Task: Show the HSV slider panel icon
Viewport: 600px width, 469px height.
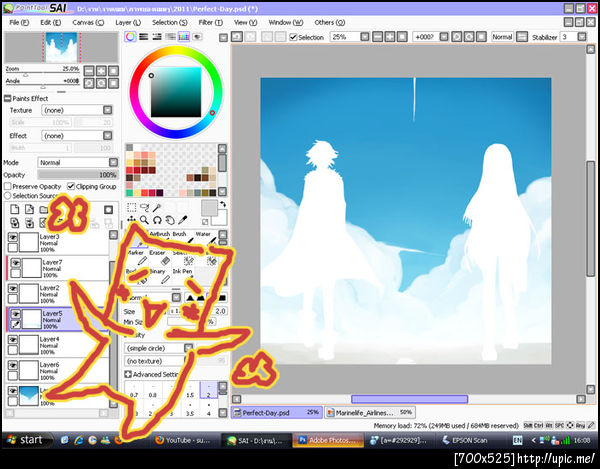Action: (x=157, y=37)
